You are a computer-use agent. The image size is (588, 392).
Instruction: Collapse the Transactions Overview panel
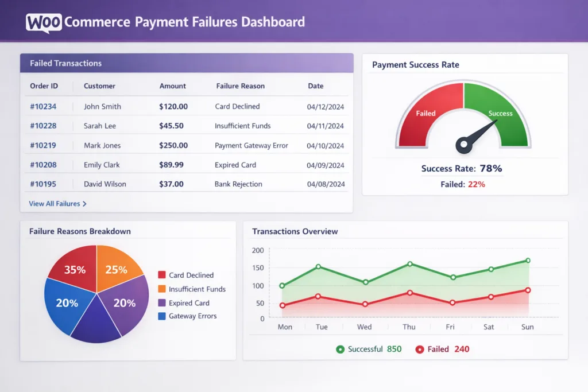(295, 231)
